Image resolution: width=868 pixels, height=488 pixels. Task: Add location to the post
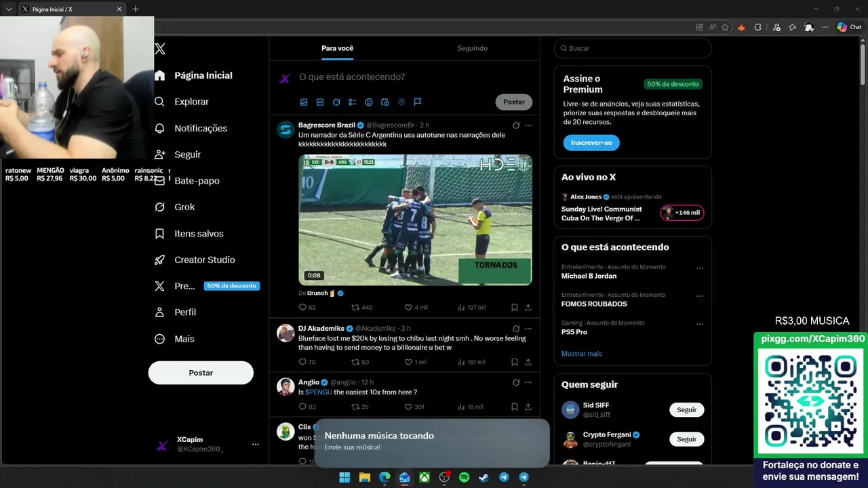coord(401,102)
